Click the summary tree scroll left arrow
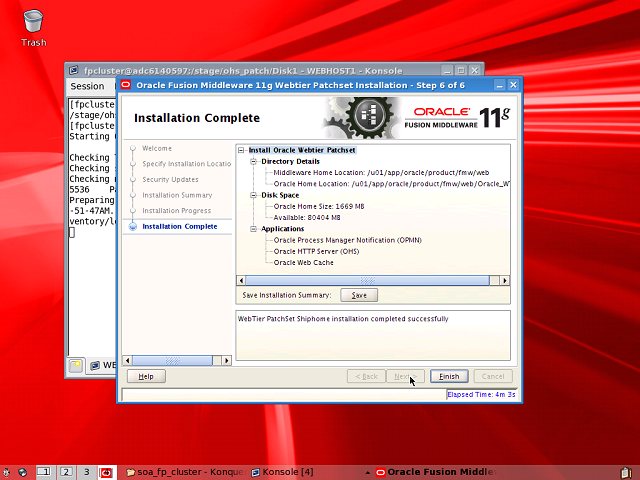This screenshot has width=640, height=480. click(241, 281)
